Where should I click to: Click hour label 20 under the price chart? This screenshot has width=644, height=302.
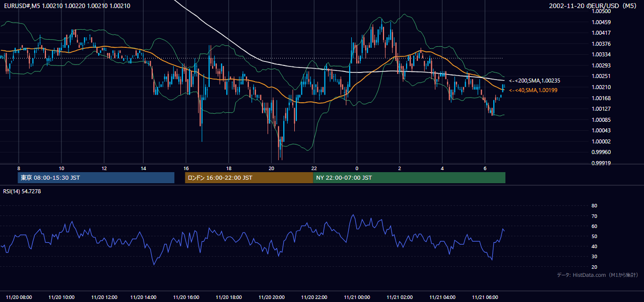(x=272, y=168)
